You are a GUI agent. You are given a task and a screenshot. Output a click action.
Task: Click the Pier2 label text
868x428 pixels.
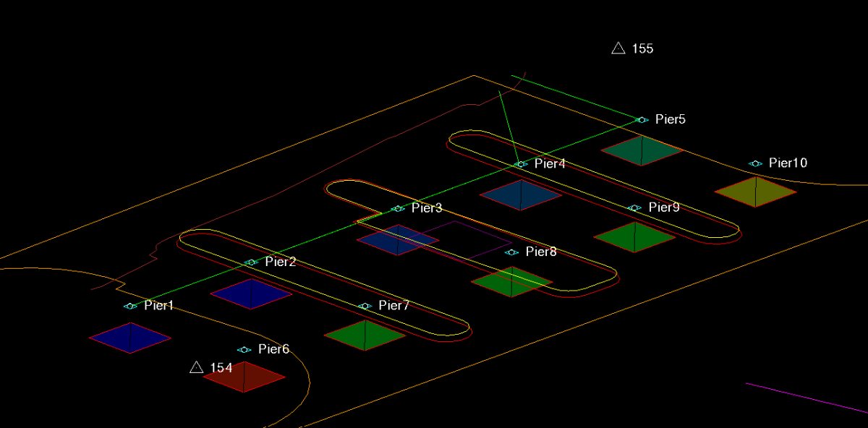pyautogui.click(x=281, y=262)
